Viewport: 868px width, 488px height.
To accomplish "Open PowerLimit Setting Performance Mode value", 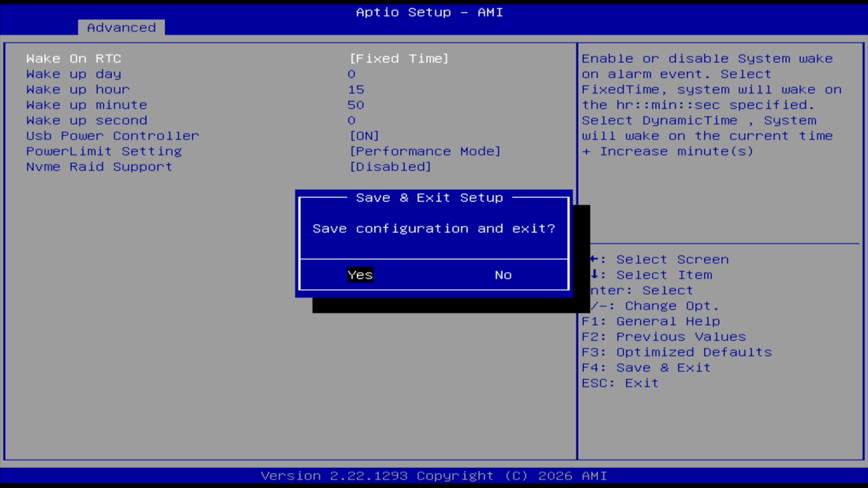I will pyautogui.click(x=425, y=151).
